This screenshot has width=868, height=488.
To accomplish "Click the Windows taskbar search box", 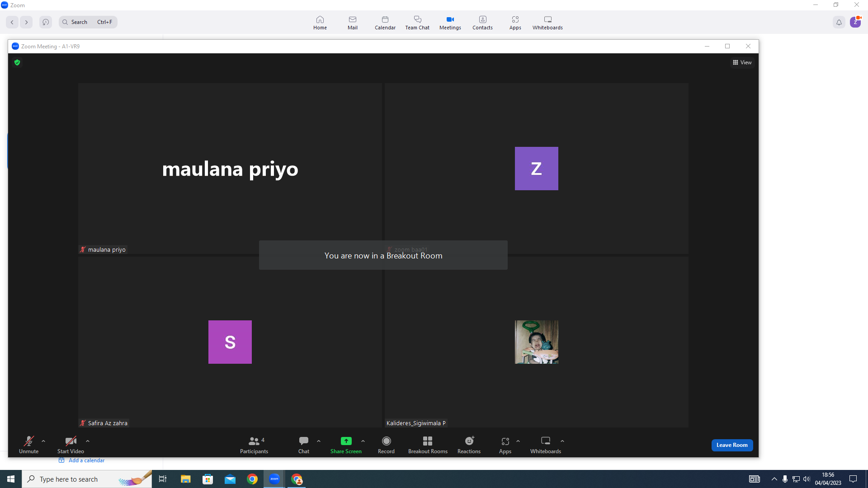I will coord(87,479).
